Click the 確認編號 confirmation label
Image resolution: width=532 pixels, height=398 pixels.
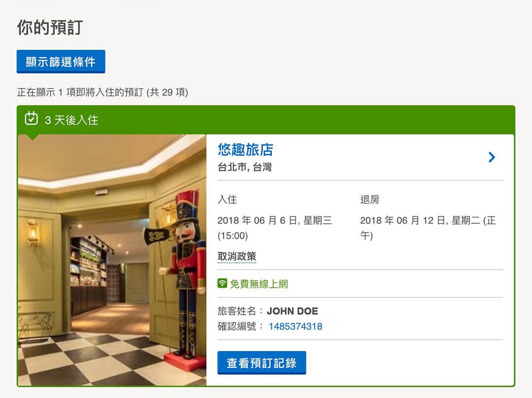point(237,327)
